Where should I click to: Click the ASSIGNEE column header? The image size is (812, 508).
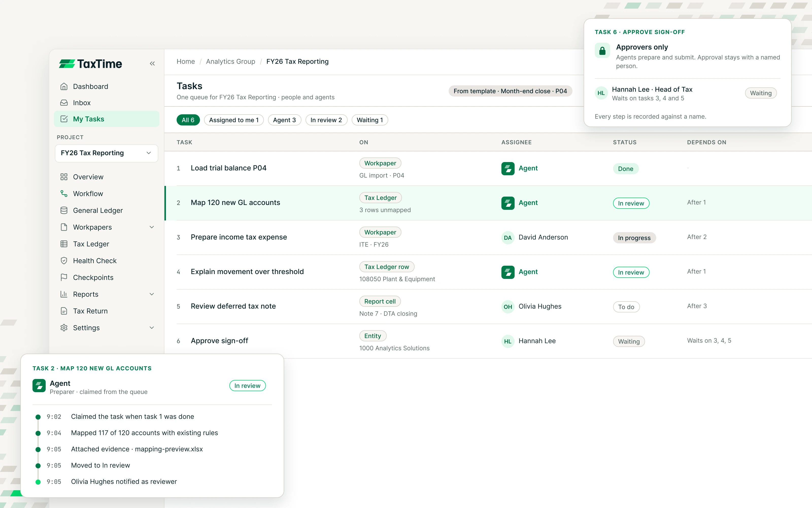(516, 142)
